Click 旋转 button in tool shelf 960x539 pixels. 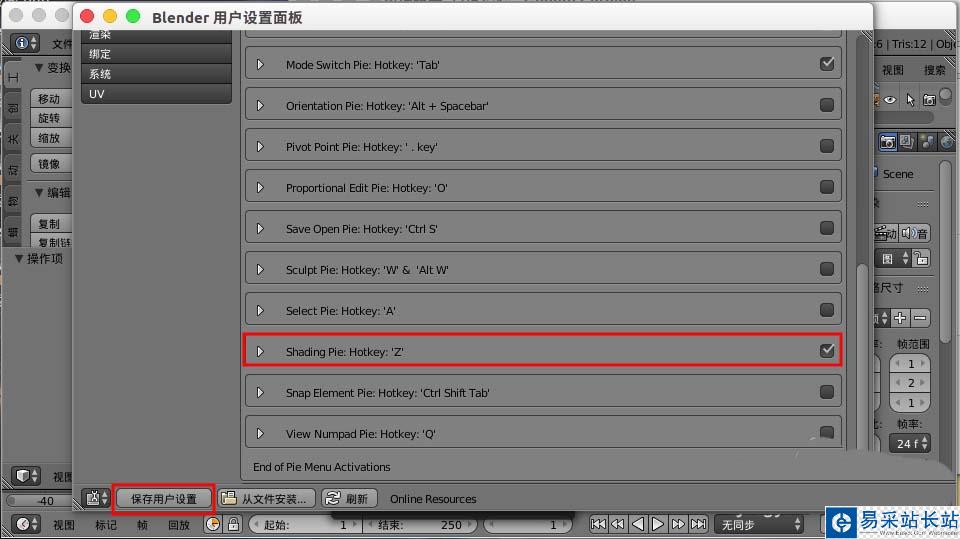click(x=51, y=118)
